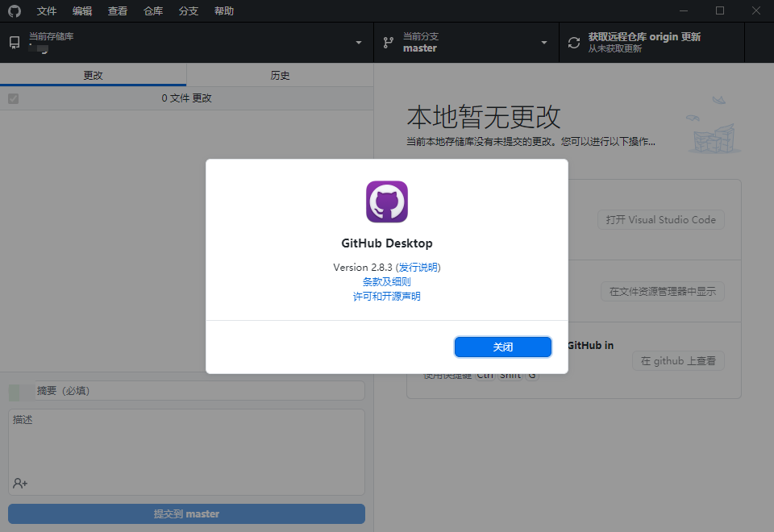Open the 编辑 menu
This screenshot has height=532, width=774.
click(82, 10)
